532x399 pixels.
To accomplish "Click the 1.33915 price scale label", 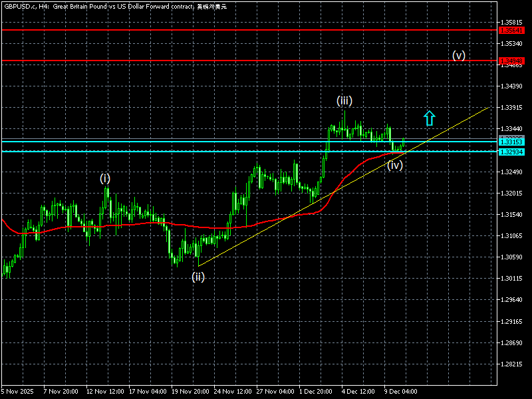I will pyautogui.click(x=511, y=108).
